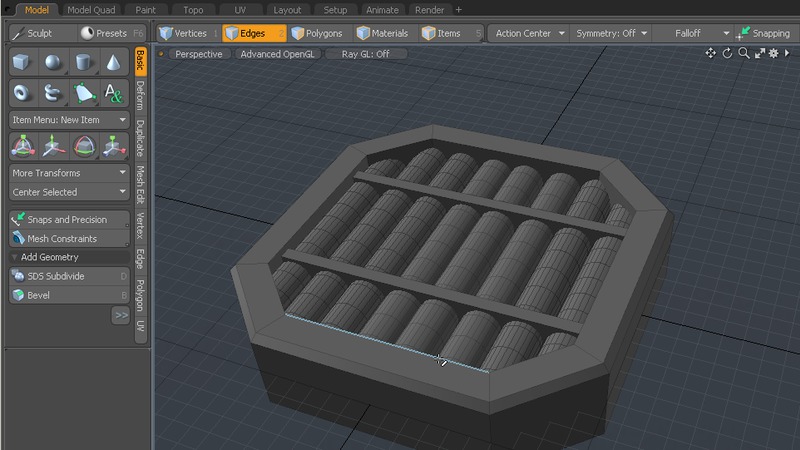Open the Item Menu: New Item dropdown
Viewport: 800px width, 450px height.
pyautogui.click(x=69, y=119)
